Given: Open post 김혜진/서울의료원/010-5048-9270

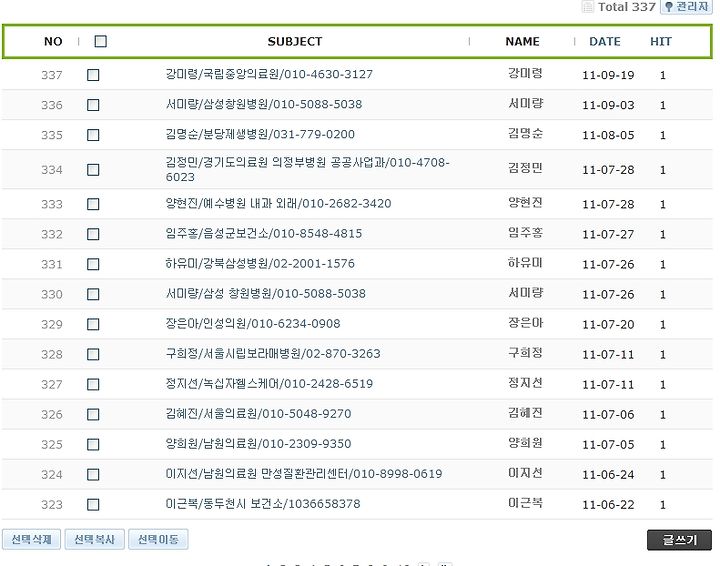Looking at the screenshot, I should [x=258, y=414].
